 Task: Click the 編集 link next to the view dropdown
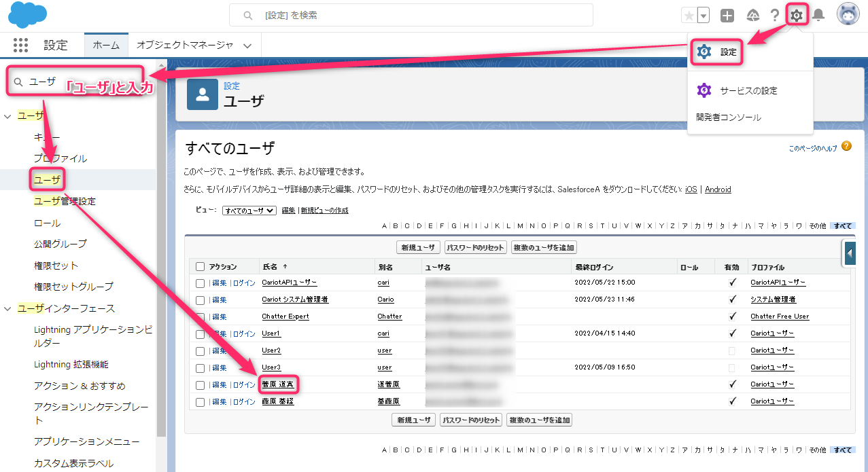click(x=288, y=211)
